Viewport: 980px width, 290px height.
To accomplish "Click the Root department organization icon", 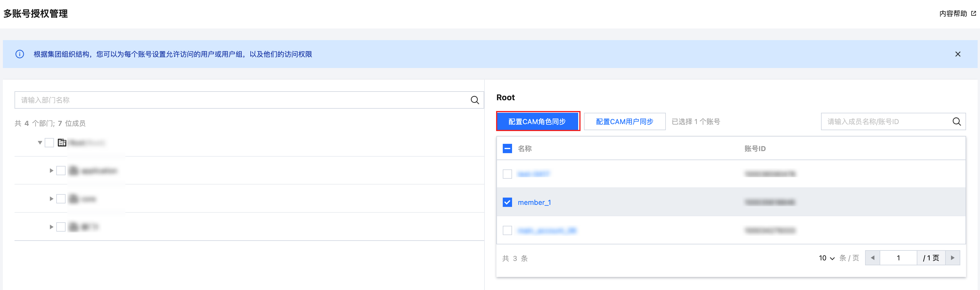I will 62,143.
